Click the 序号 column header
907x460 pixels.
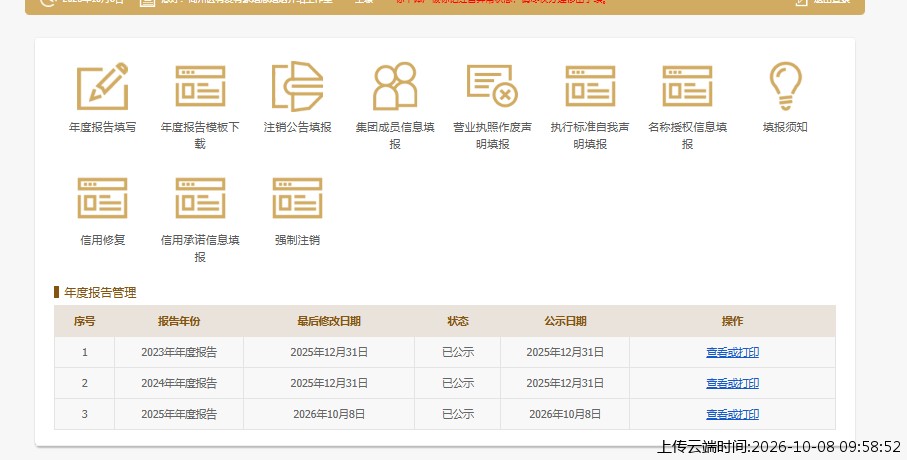(84, 321)
